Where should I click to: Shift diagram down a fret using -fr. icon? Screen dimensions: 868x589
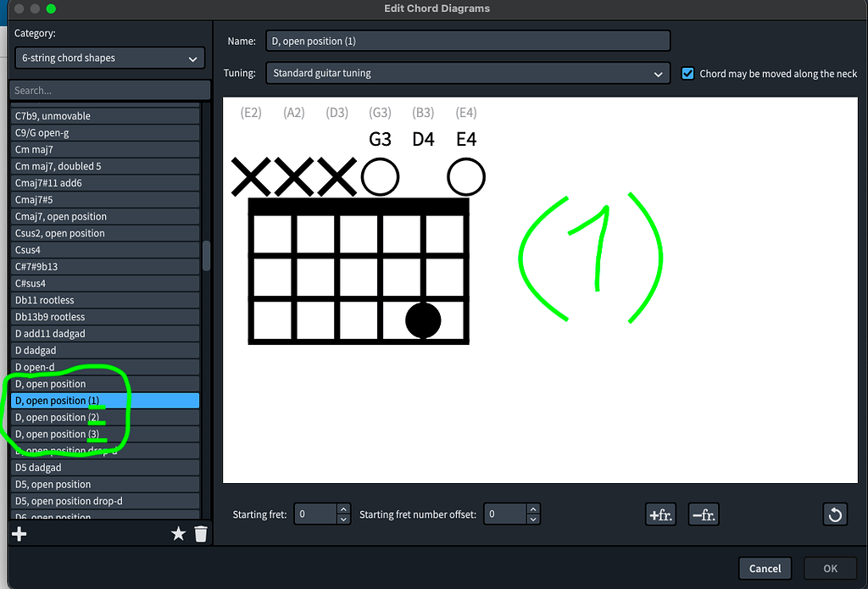pyautogui.click(x=704, y=514)
